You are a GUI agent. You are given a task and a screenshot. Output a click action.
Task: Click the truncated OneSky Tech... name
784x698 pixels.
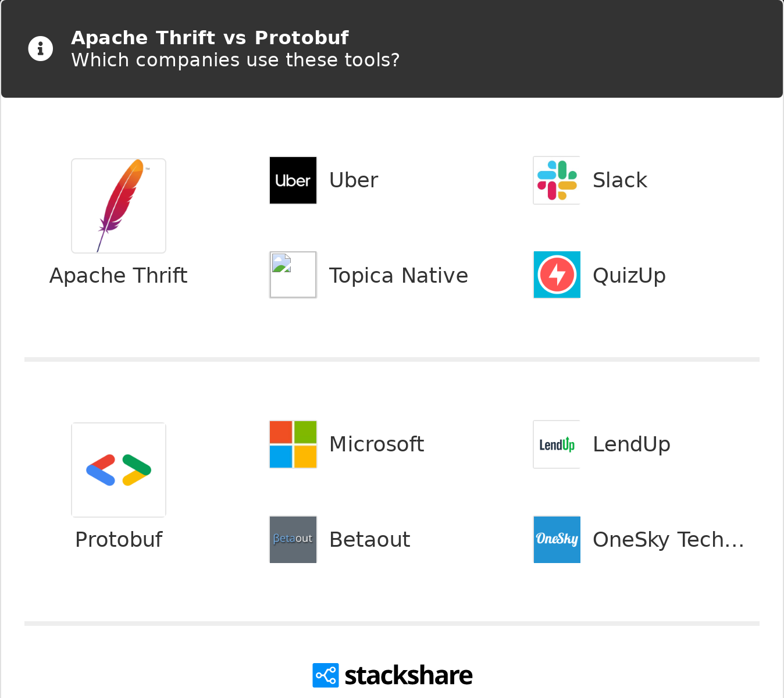tap(668, 540)
